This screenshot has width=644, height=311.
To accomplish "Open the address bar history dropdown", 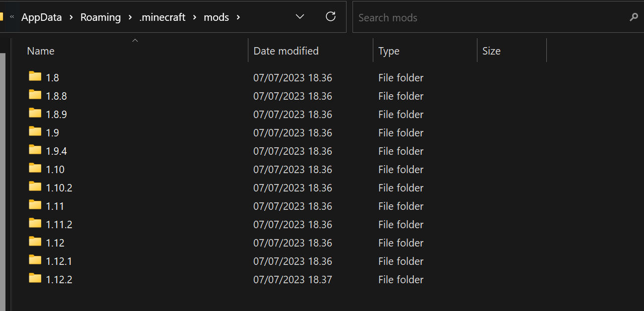I will [300, 17].
